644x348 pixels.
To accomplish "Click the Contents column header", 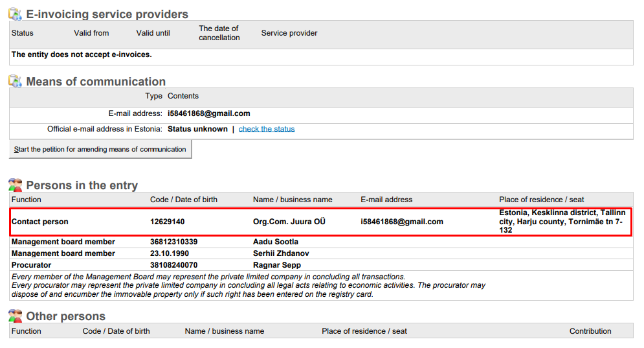I will pos(183,96).
